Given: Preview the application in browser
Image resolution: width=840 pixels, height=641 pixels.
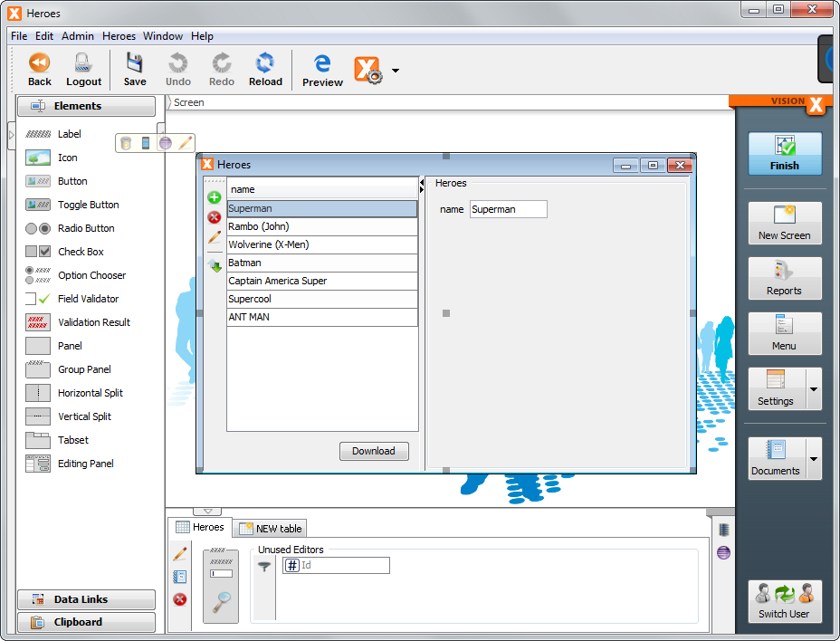Looking at the screenshot, I should [x=321, y=63].
